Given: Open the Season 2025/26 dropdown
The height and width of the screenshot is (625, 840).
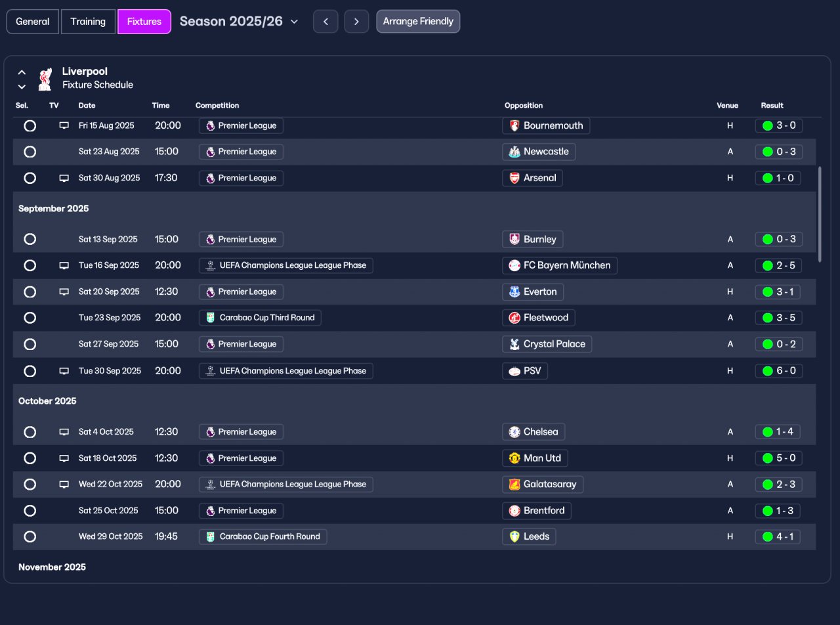Looking at the screenshot, I should point(239,22).
